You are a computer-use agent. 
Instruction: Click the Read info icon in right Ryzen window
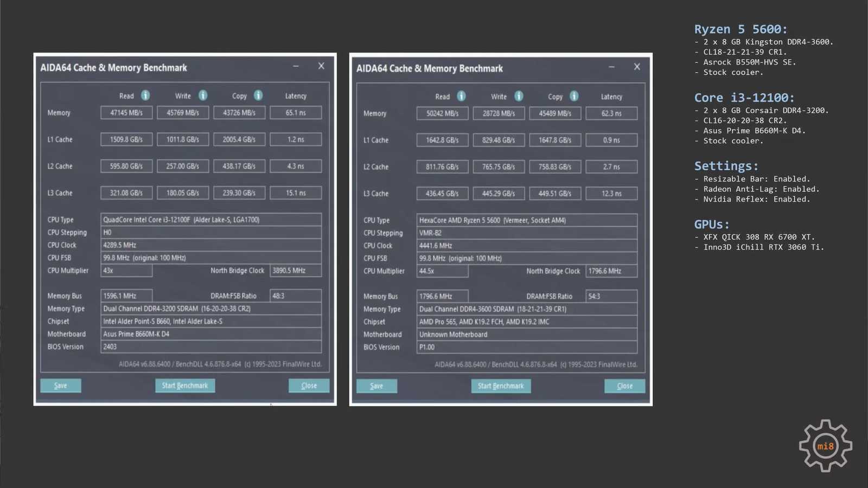[x=461, y=96]
